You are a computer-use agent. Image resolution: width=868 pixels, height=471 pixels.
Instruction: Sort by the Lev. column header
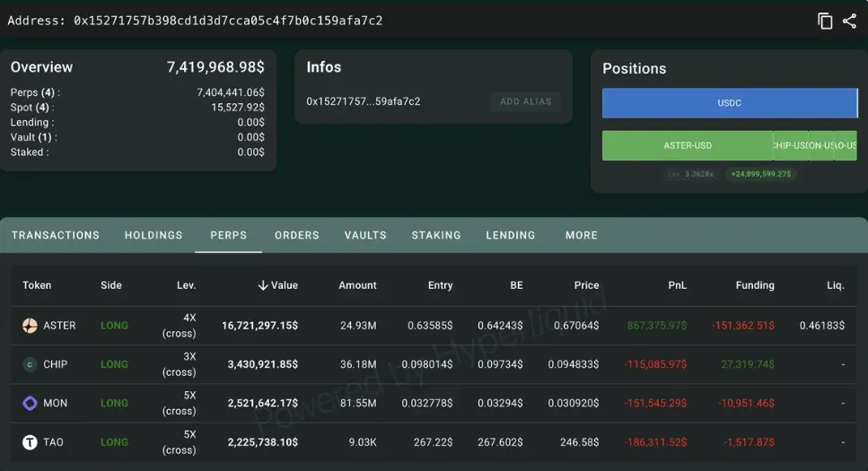tap(186, 285)
